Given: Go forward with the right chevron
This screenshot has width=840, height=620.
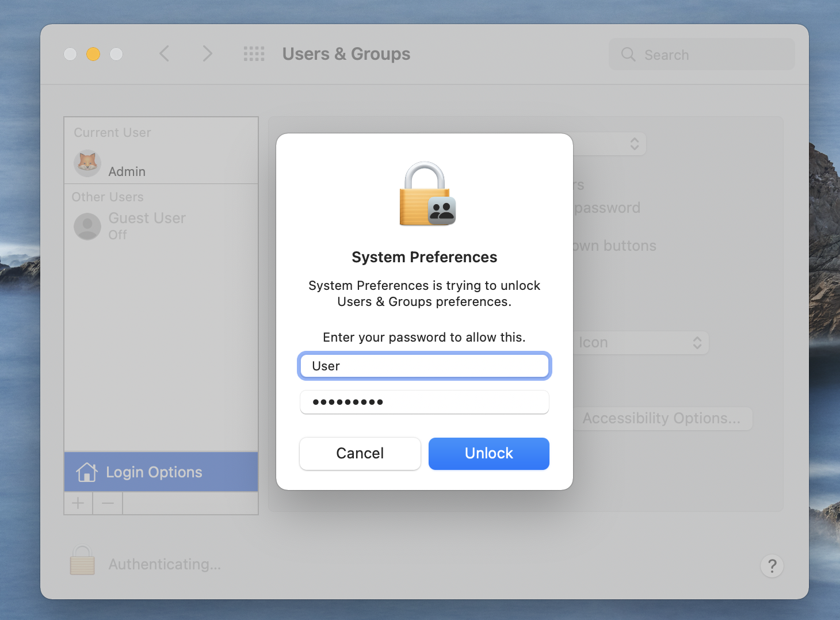Looking at the screenshot, I should (207, 54).
